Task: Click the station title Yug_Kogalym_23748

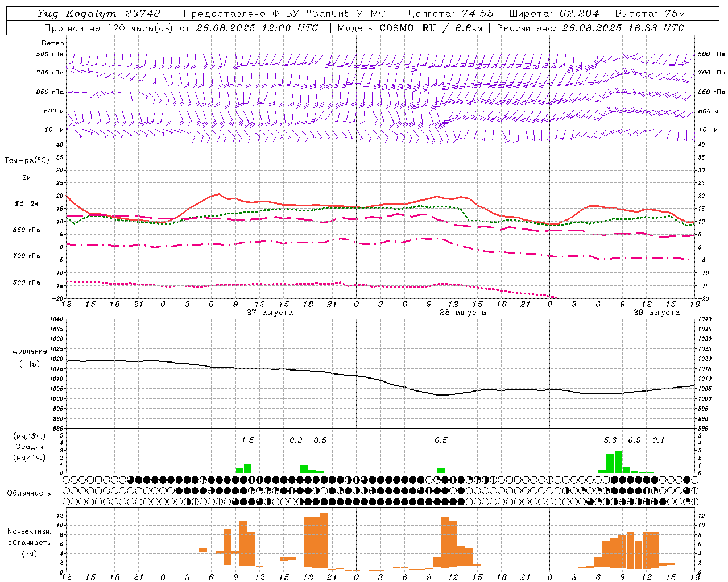Action: [x=99, y=14]
